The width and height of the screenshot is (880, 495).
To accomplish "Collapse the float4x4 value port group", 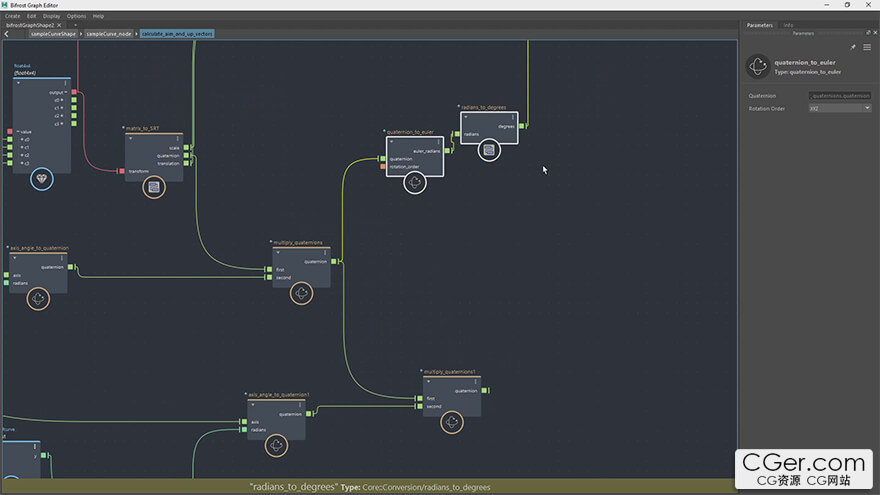I will [17, 131].
